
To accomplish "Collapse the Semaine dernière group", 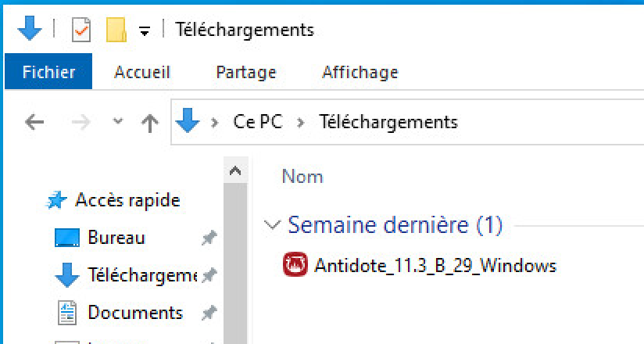I will (272, 225).
